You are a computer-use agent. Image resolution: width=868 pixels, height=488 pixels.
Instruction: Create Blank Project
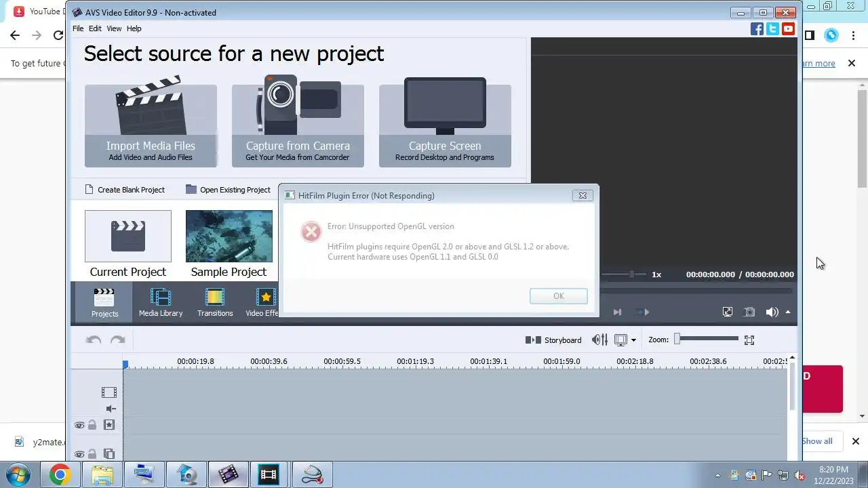125,190
